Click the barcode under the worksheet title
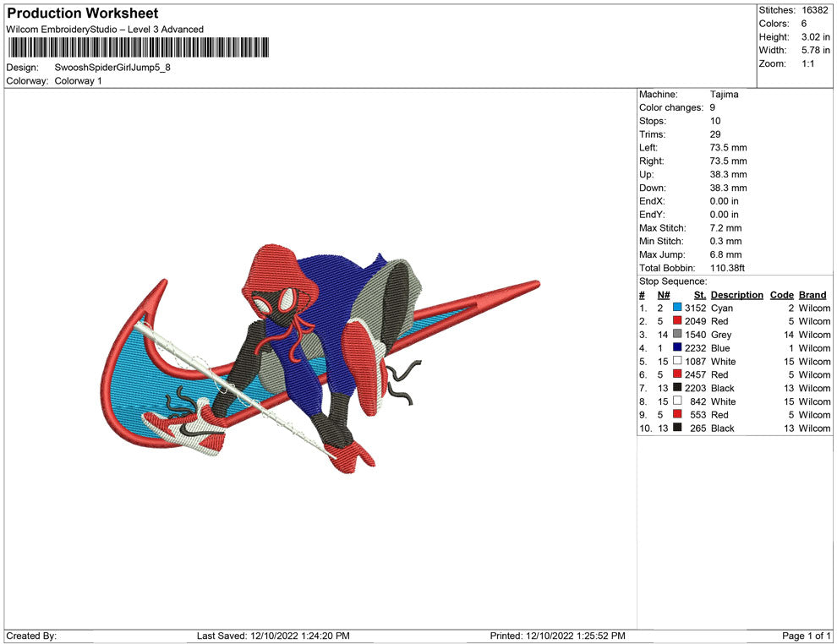837x644 pixels. pos(139,47)
